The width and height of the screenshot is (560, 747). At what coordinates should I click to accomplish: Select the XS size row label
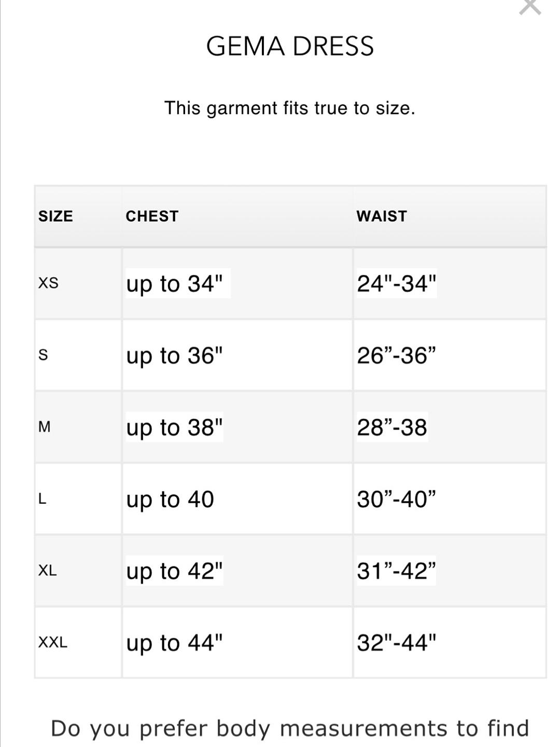(48, 283)
